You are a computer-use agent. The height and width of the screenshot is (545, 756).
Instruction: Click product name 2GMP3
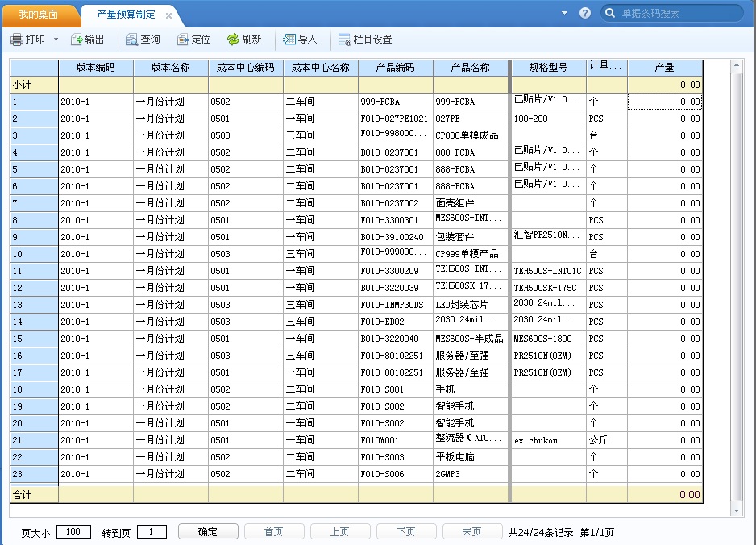pos(447,474)
